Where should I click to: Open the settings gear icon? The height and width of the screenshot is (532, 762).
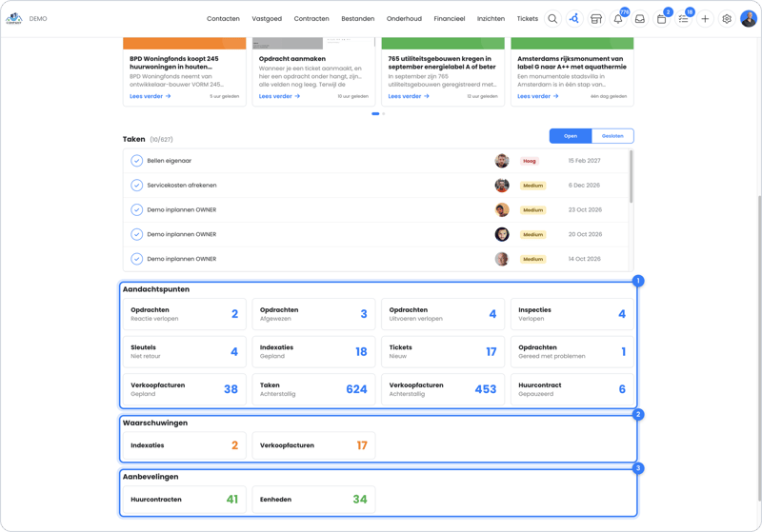point(727,19)
